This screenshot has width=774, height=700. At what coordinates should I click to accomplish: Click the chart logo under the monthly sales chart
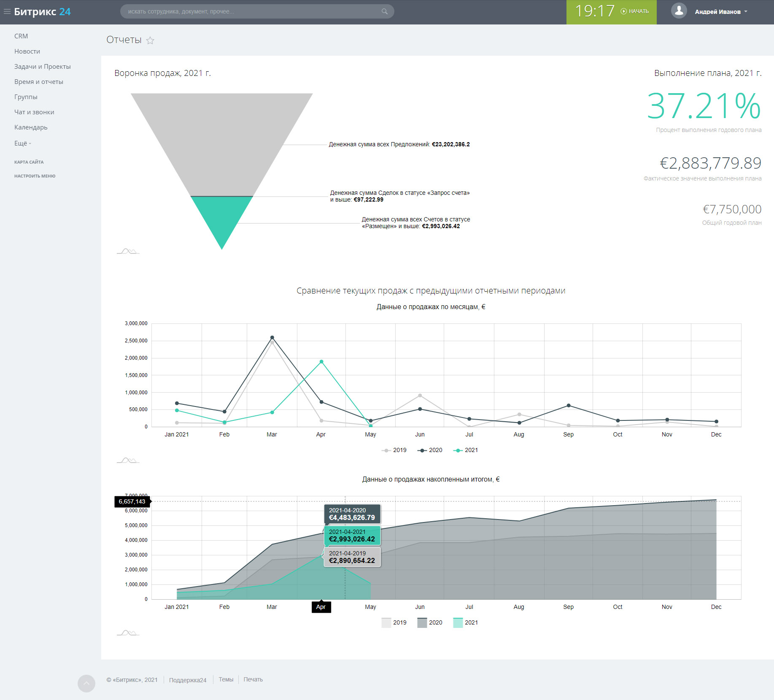click(x=127, y=460)
